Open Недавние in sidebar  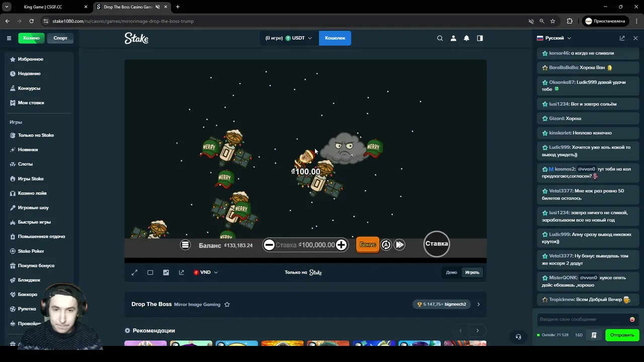39,73
